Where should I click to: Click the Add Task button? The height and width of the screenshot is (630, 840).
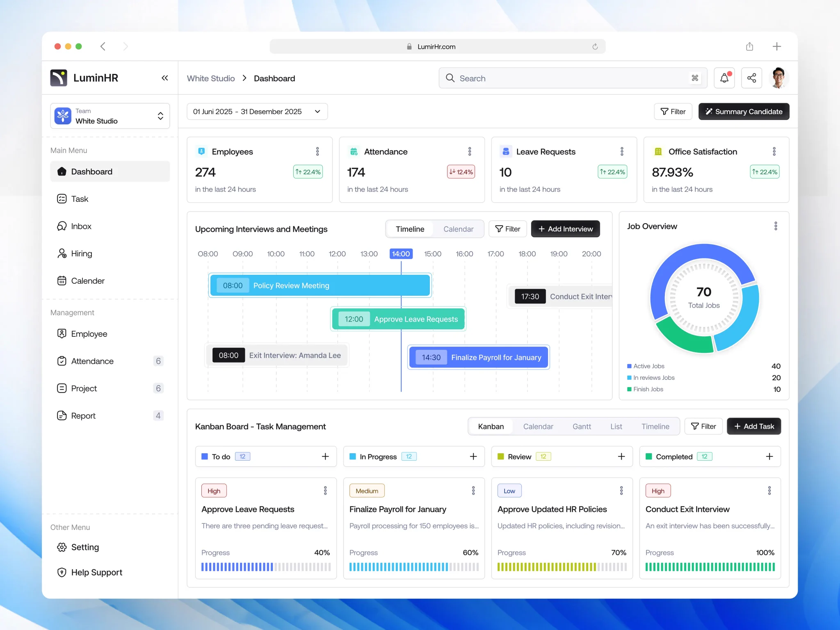(x=754, y=426)
